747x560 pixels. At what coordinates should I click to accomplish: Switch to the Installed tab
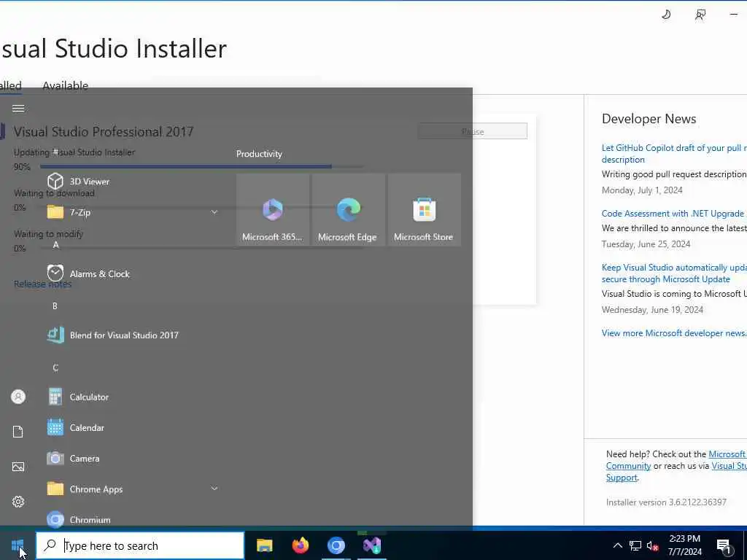pos(10,86)
